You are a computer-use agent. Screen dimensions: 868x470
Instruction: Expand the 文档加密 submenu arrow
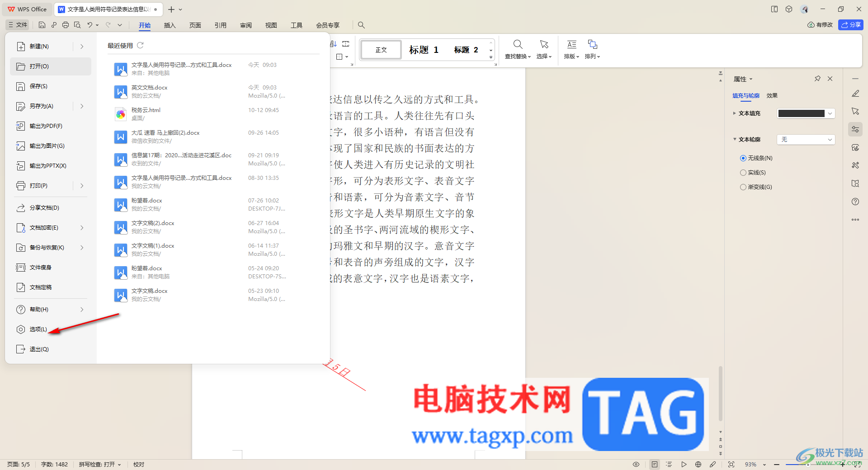pyautogui.click(x=82, y=228)
